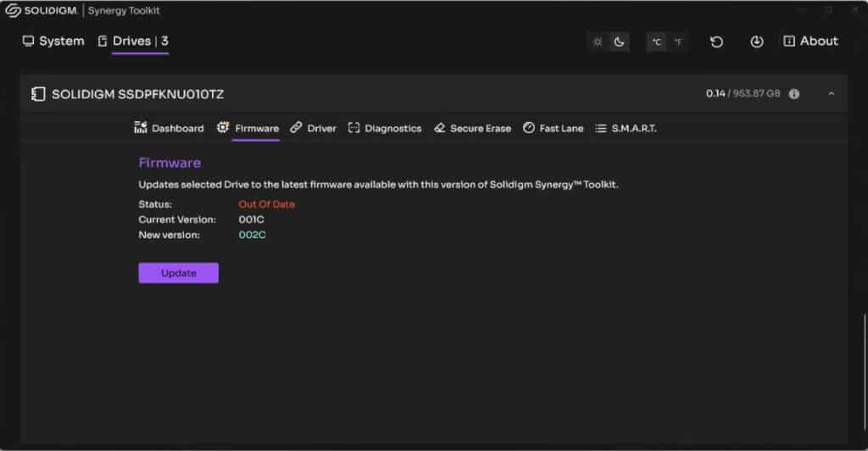Open the Diagnostics tab
The image size is (868, 451).
click(385, 128)
